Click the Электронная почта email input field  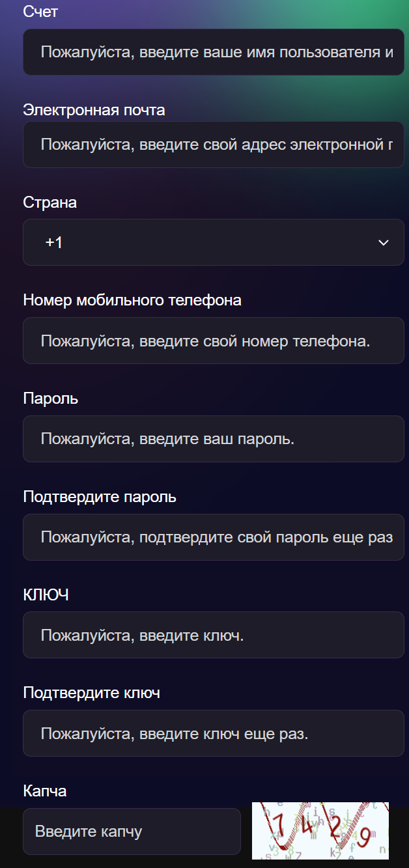(x=213, y=145)
